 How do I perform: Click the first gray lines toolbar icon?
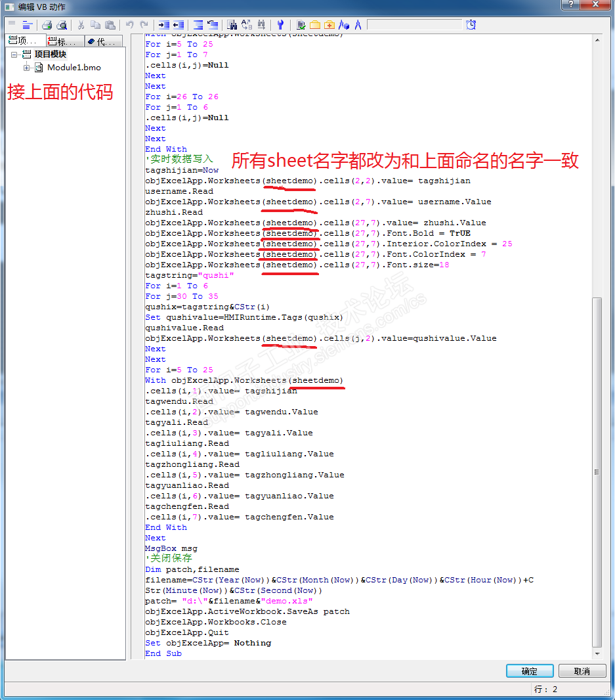[12, 23]
